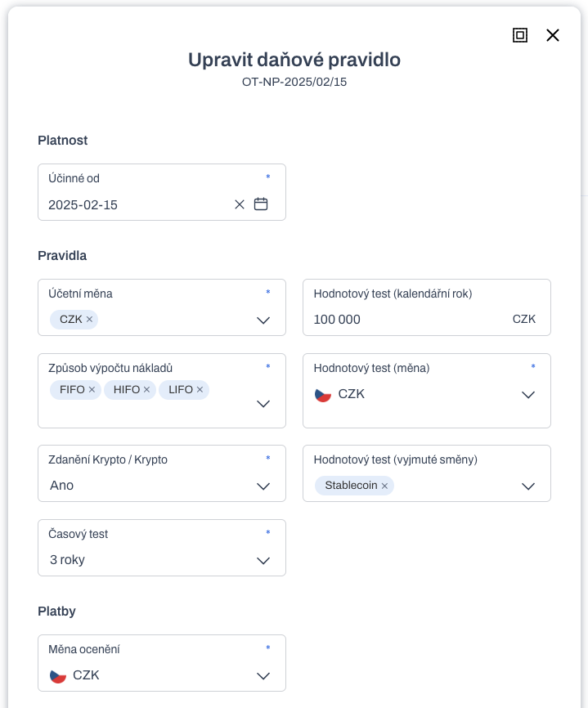Click the Czech flag in Hodnotový test (měna)
588x708 pixels.
click(x=323, y=395)
